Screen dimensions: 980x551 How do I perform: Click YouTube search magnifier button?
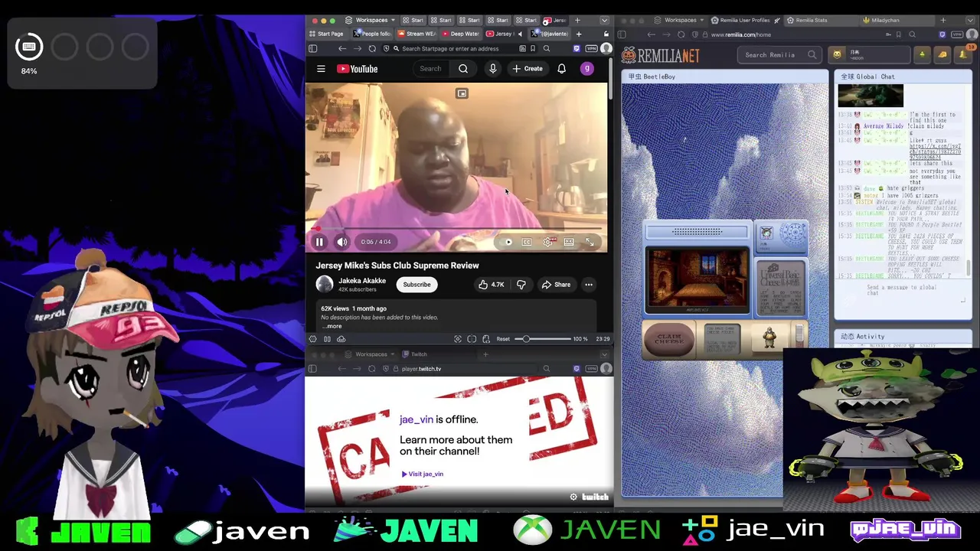point(463,69)
